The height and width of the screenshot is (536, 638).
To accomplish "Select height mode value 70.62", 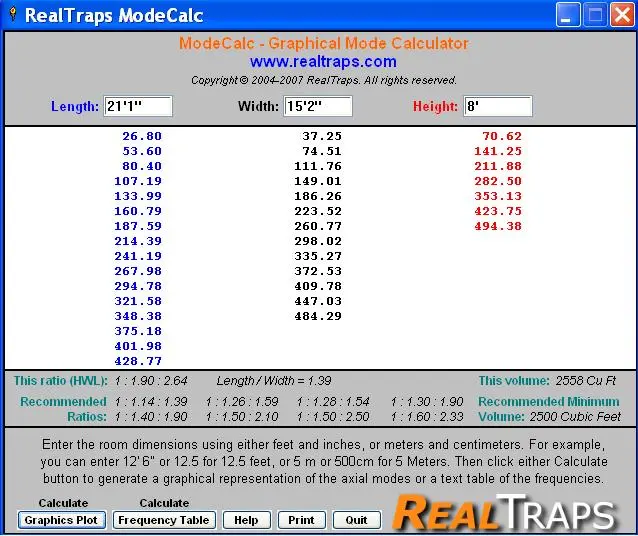I will [502, 136].
